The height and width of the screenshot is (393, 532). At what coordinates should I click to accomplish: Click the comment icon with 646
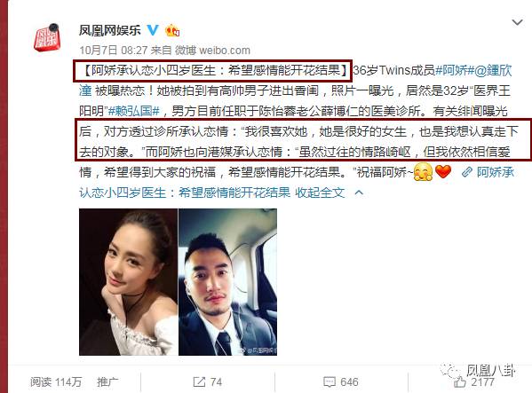(x=341, y=381)
